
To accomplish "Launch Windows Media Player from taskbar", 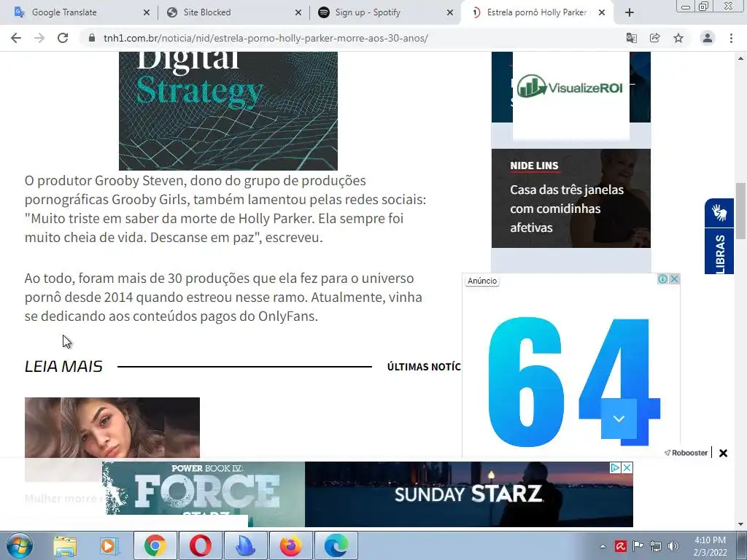I will click(109, 545).
